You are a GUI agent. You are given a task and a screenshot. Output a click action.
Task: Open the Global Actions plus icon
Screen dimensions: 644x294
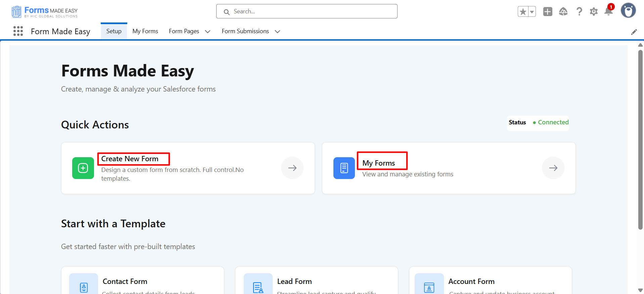click(548, 12)
